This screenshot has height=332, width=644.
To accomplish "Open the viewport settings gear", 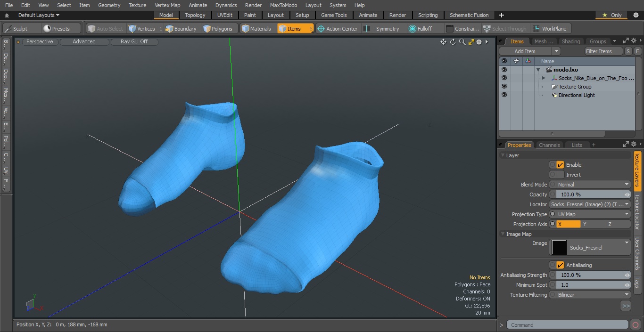I will [x=479, y=42].
